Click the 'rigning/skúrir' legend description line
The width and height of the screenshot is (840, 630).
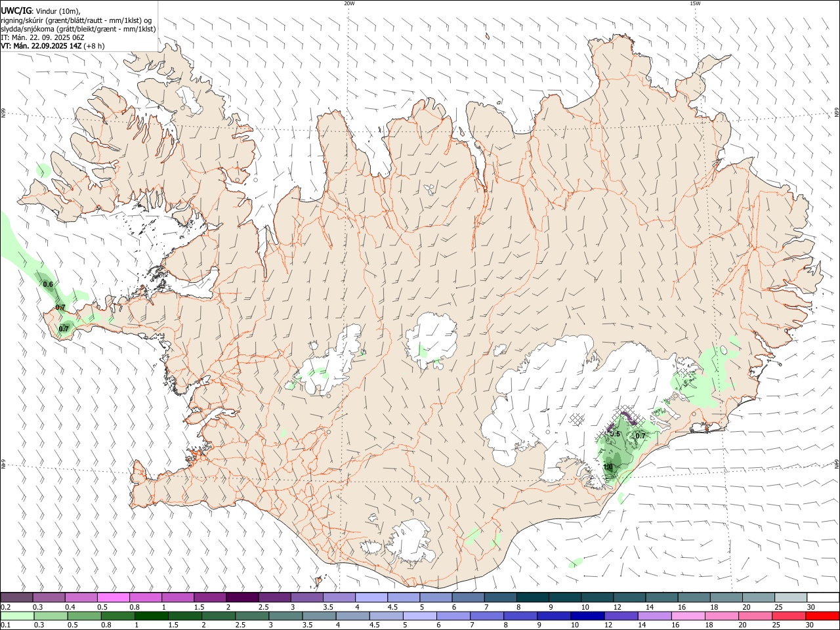pyautogui.click(x=76, y=20)
